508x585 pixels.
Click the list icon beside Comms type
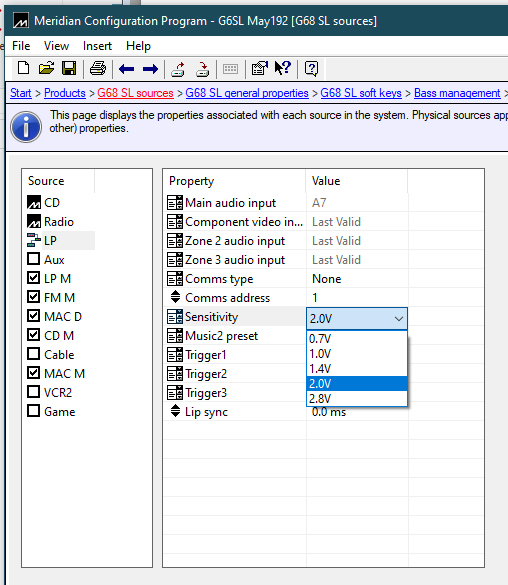(175, 279)
